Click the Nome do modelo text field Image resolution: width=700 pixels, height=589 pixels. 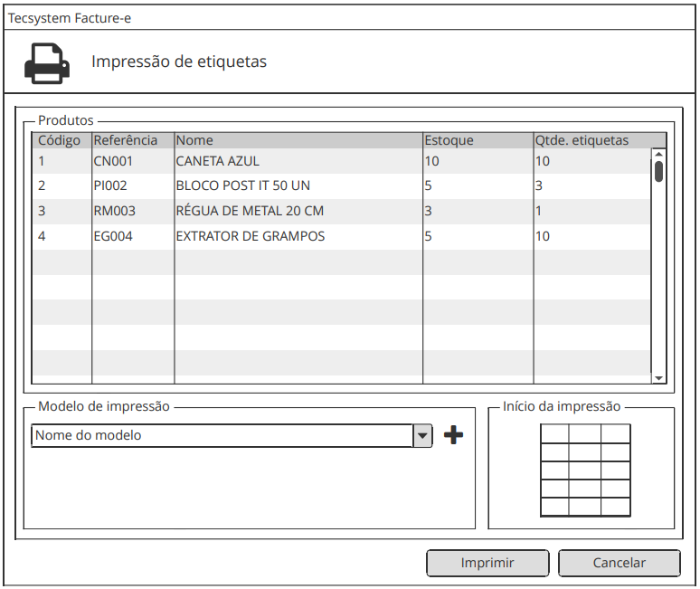point(222,435)
